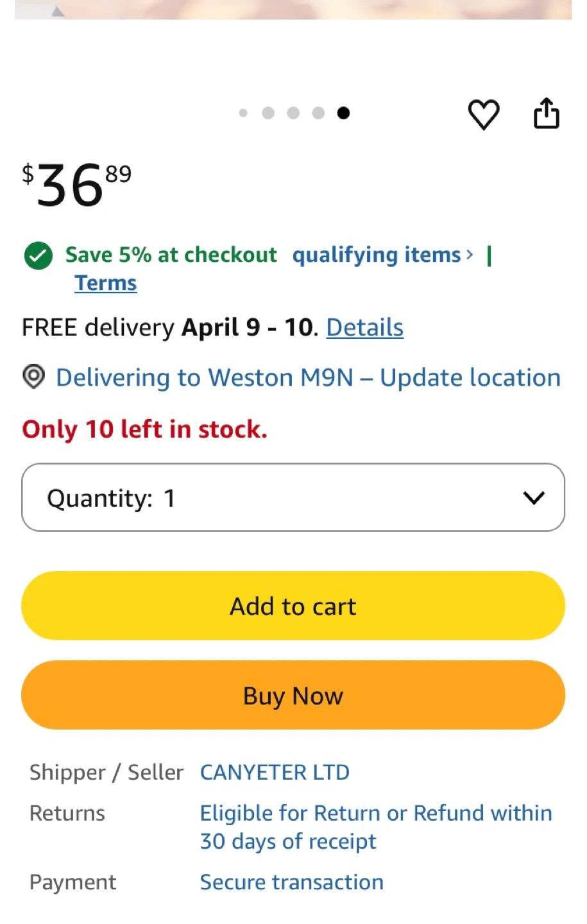Screen dimensions: 587x924
Task: Go to the third image carousel dot
Action: 293,113
